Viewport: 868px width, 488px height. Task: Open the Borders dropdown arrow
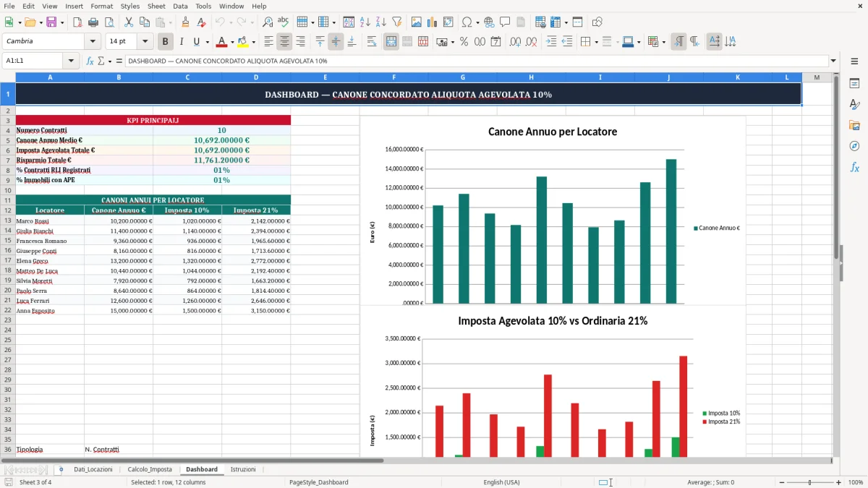[x=596, y=42]
